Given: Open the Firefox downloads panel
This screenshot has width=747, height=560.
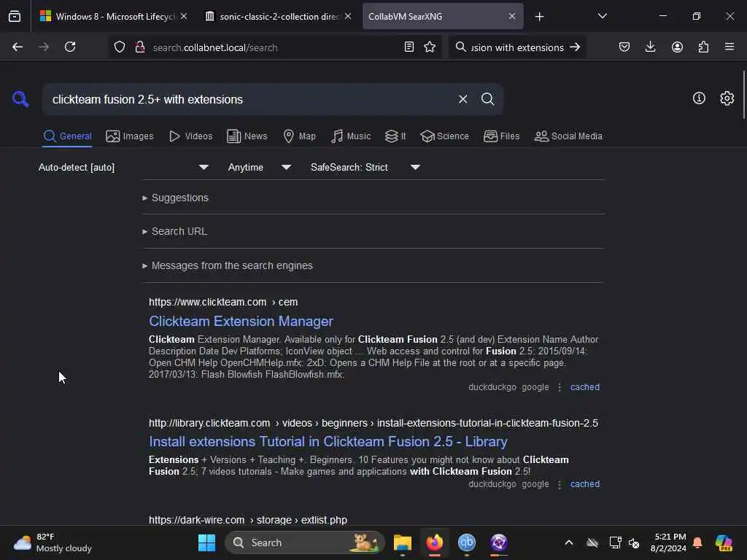Looking at the screenshot, I should 650,47.
